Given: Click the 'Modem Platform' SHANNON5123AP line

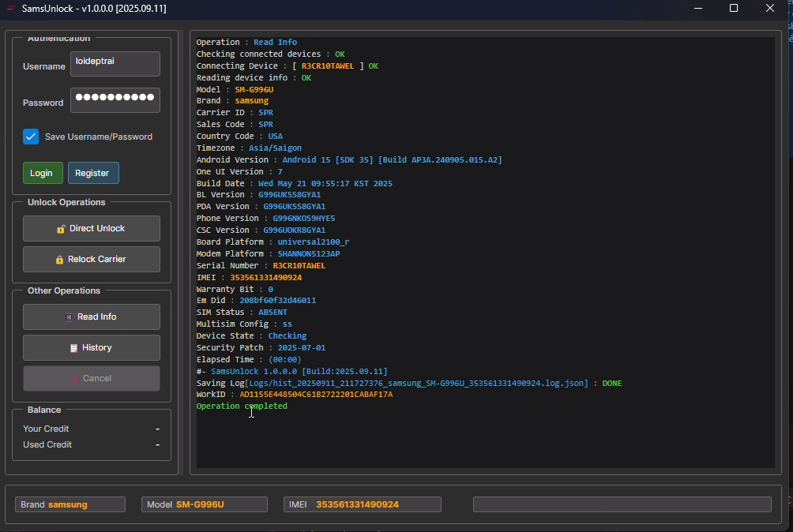Looking at the screenshot, I should 268,253.
